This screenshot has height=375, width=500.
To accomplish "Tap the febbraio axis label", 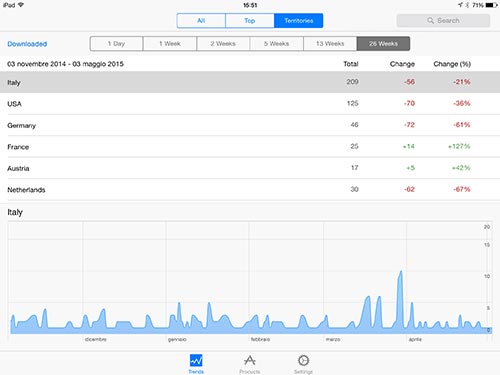I will pos(260,339).
